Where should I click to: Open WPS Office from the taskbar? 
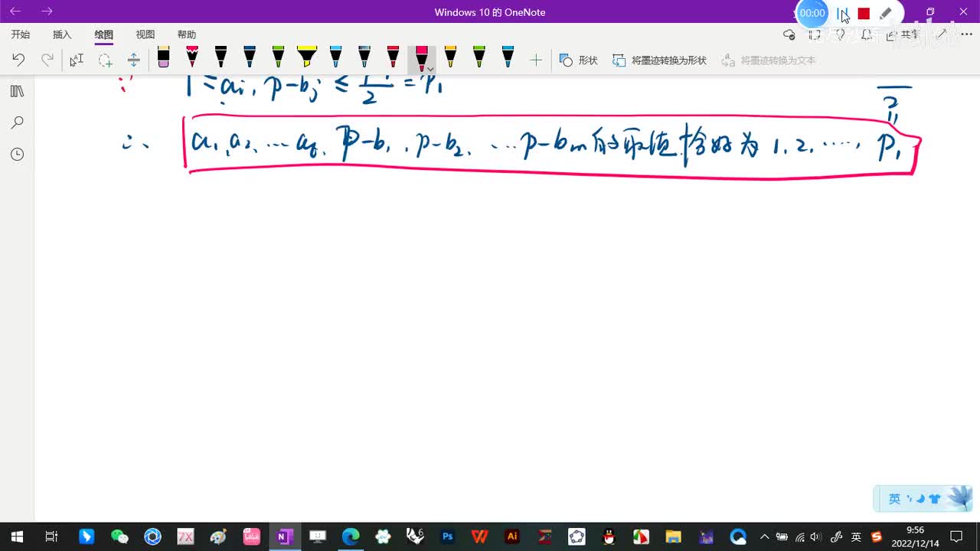(x=480, y=536)
